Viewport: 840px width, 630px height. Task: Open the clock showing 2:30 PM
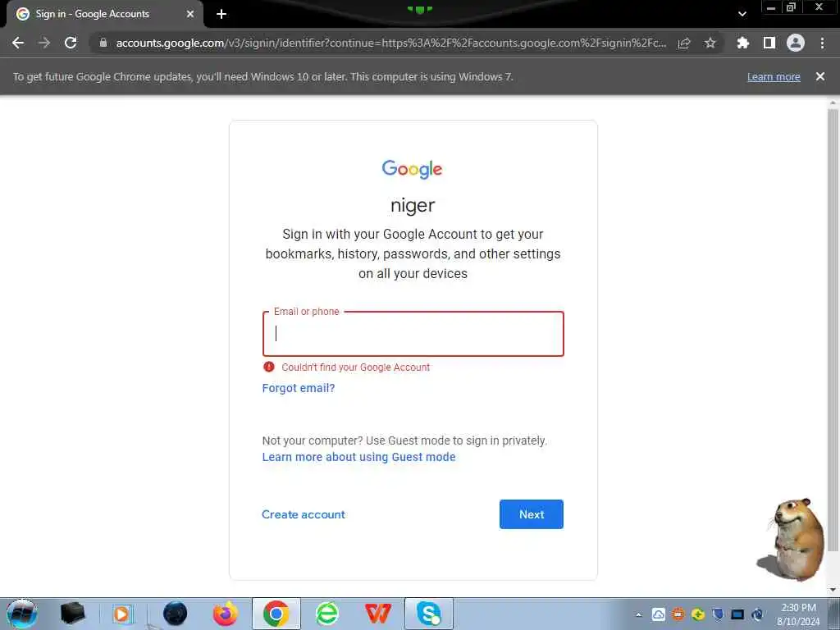pos(798,614)
